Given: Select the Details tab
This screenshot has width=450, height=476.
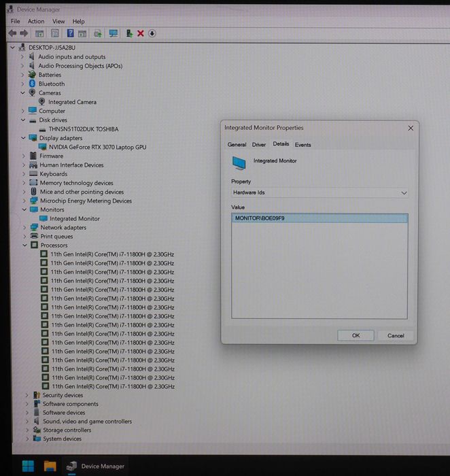Looking at the screenshot, I should pyautogui.click(x=281, y=144).
